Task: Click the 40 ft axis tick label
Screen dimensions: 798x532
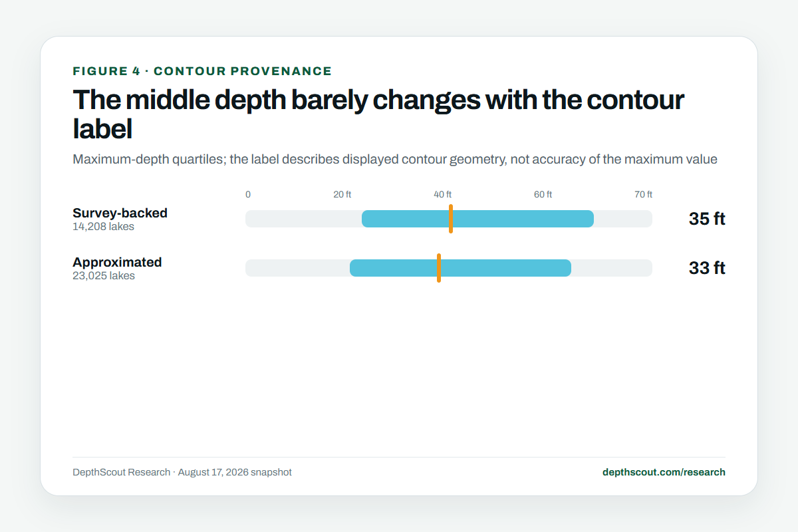Action: pyautogui.click(x=443, y=194)
